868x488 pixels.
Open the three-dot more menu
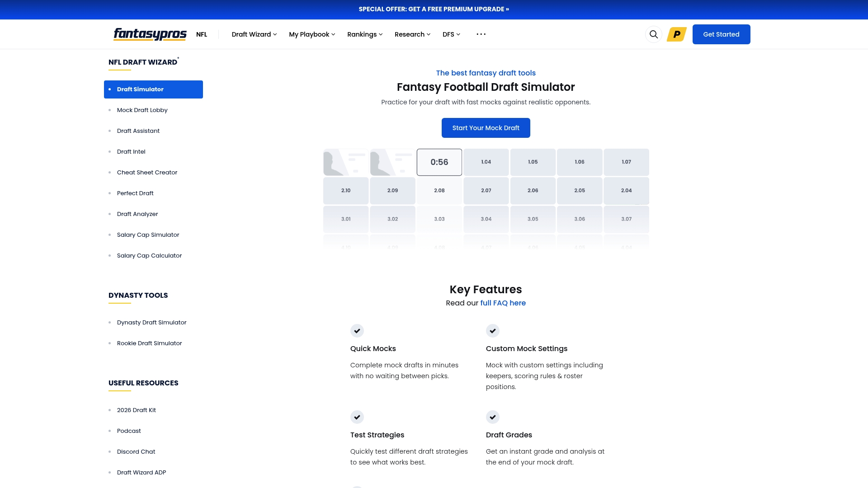coord(481,34)
